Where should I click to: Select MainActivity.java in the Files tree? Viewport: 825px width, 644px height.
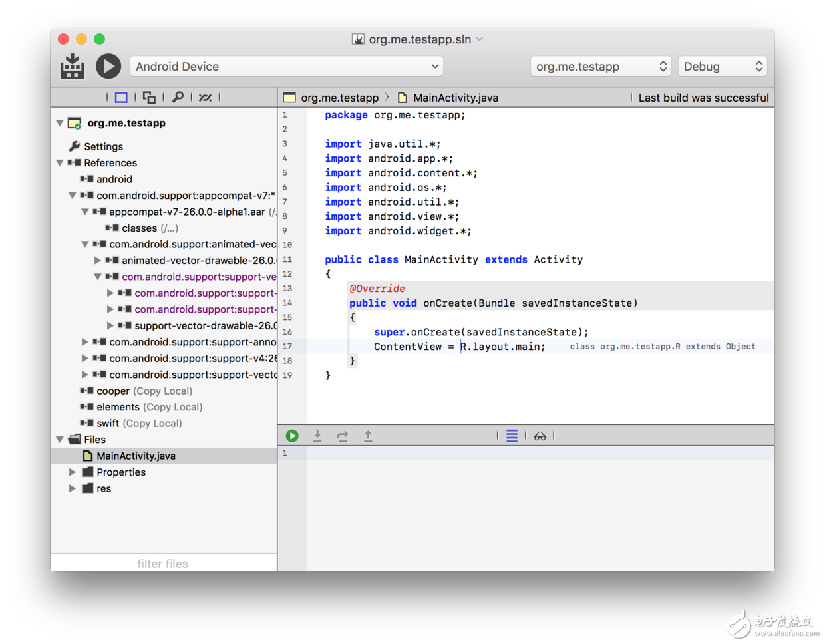coord(136,456)
